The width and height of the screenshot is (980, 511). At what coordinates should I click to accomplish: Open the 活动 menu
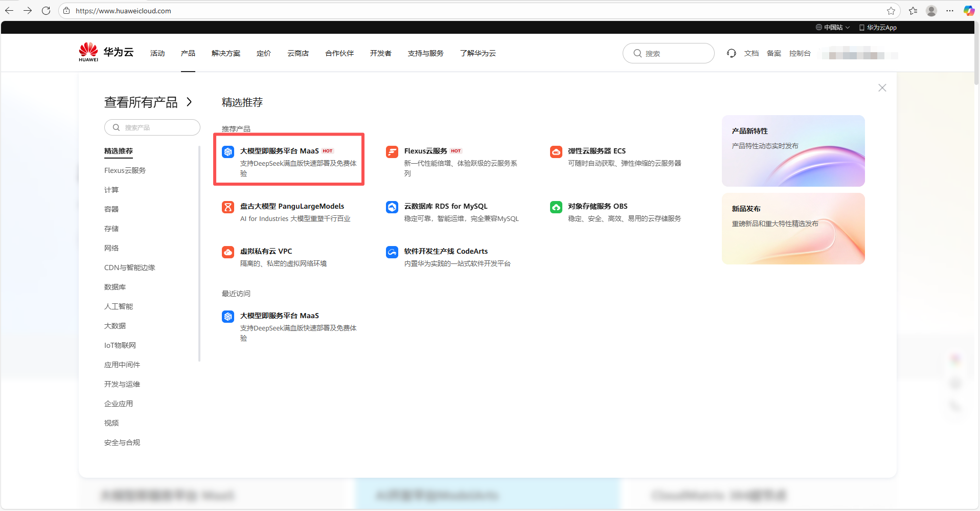point(157,53)
